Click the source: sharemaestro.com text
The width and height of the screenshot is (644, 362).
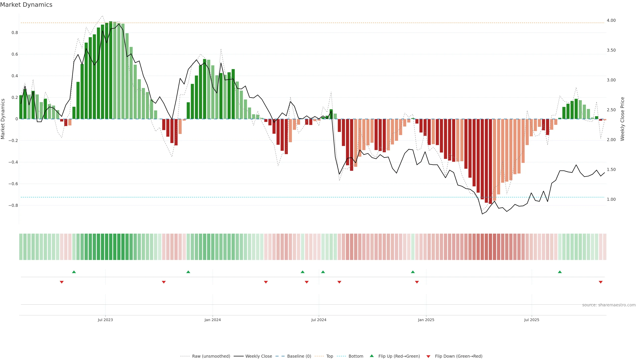pyautogui.click(x=609, y=305)
